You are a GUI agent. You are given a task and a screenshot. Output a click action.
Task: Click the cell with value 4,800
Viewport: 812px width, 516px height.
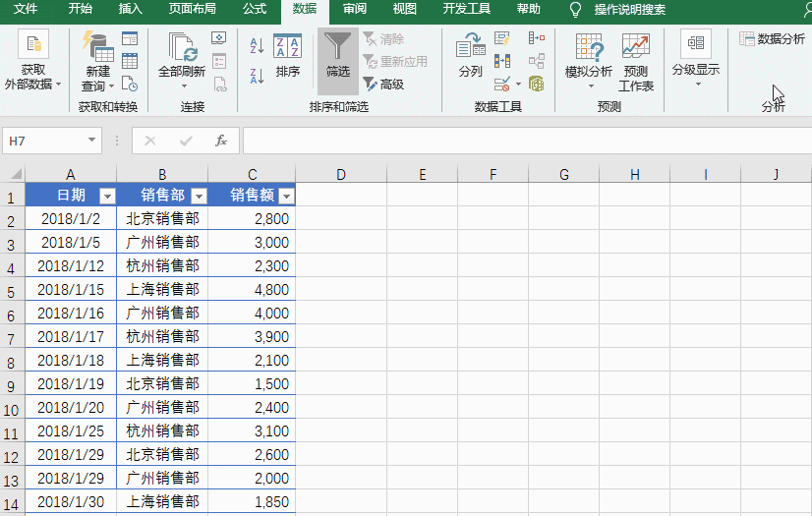(x=252, y=289)
